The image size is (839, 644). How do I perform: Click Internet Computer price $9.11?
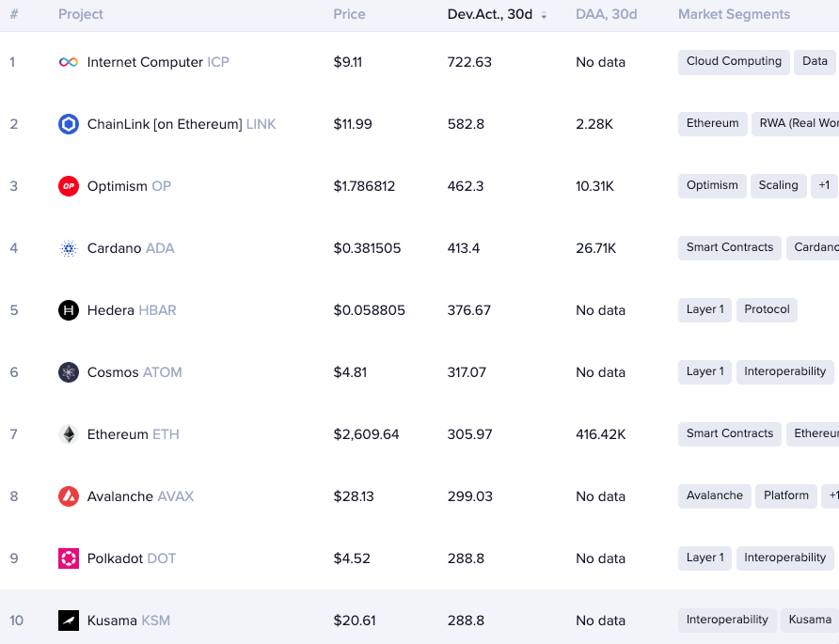348,62
